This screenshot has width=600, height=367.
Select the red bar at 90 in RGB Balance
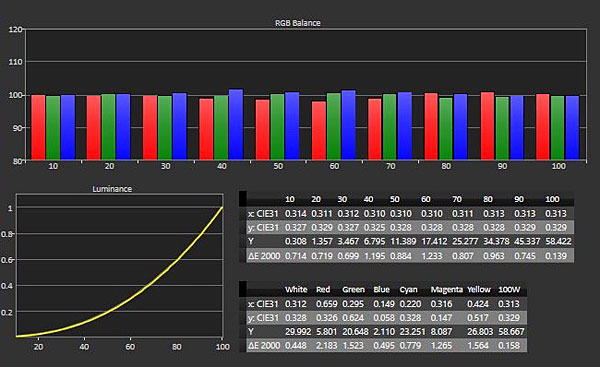click(x=487, y=126)
